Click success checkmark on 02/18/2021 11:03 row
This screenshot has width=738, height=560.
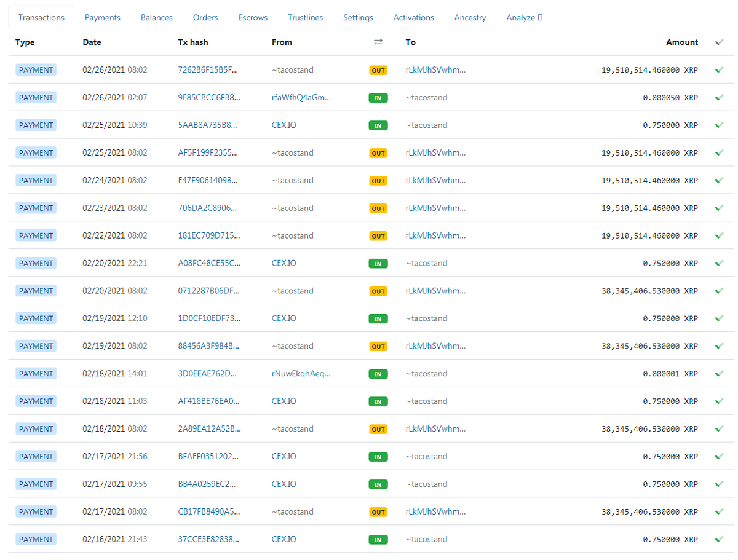(719, 401)
